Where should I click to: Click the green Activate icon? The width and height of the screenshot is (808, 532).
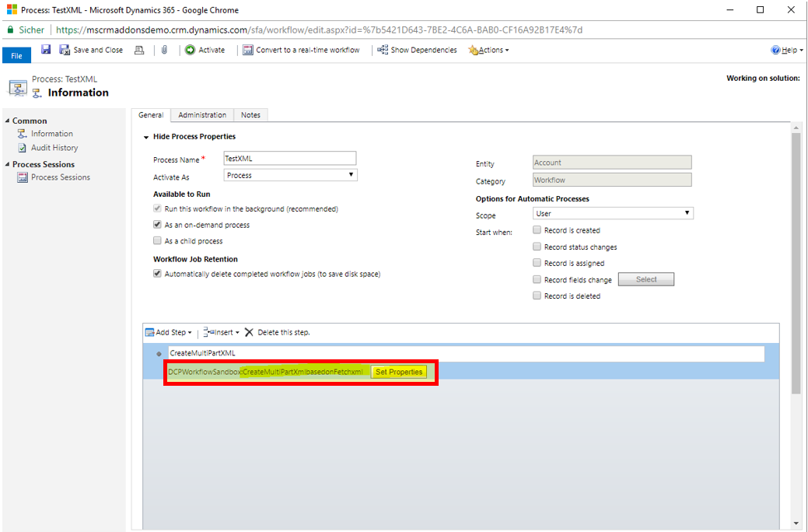click(x=190, y=50)
